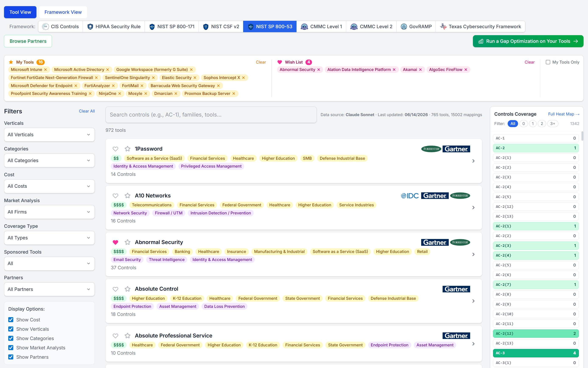Remove Google Workspace tag from My Tools
The height and width of the screenshot is (368, 588).
[x=191, y=70]
